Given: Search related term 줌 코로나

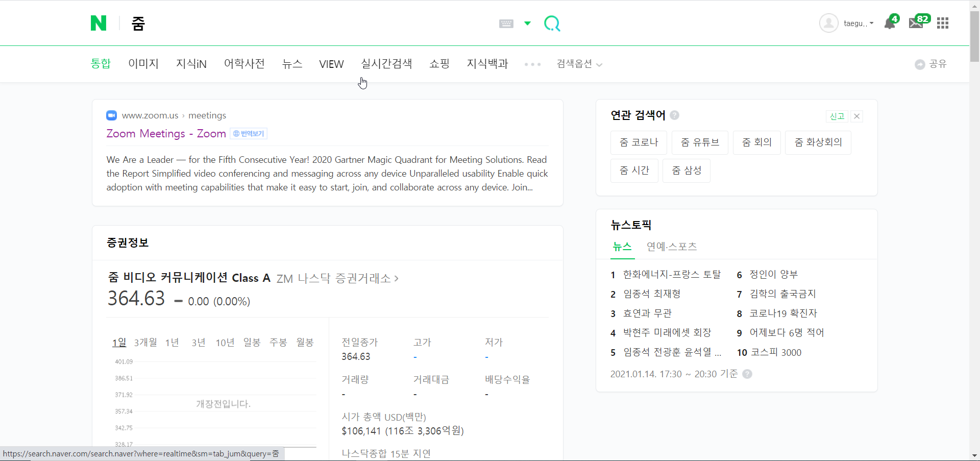Looking at the screenshot, I should pos(639,142).
